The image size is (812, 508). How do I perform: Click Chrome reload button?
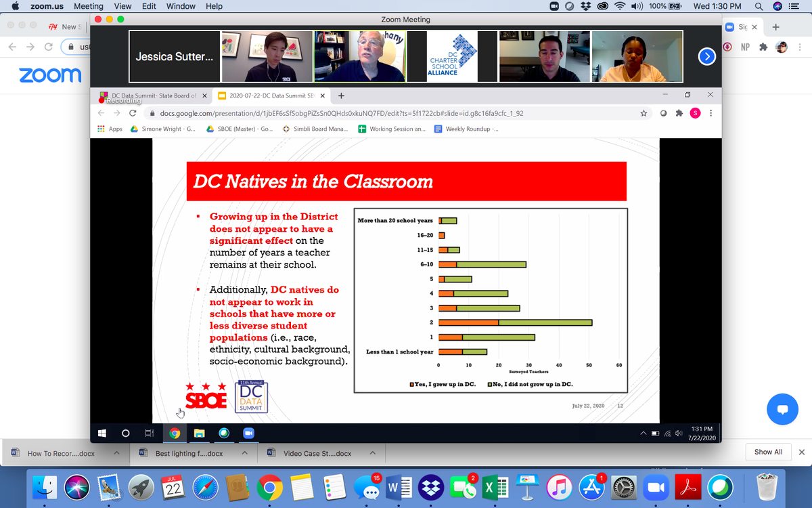click(49, 47)
